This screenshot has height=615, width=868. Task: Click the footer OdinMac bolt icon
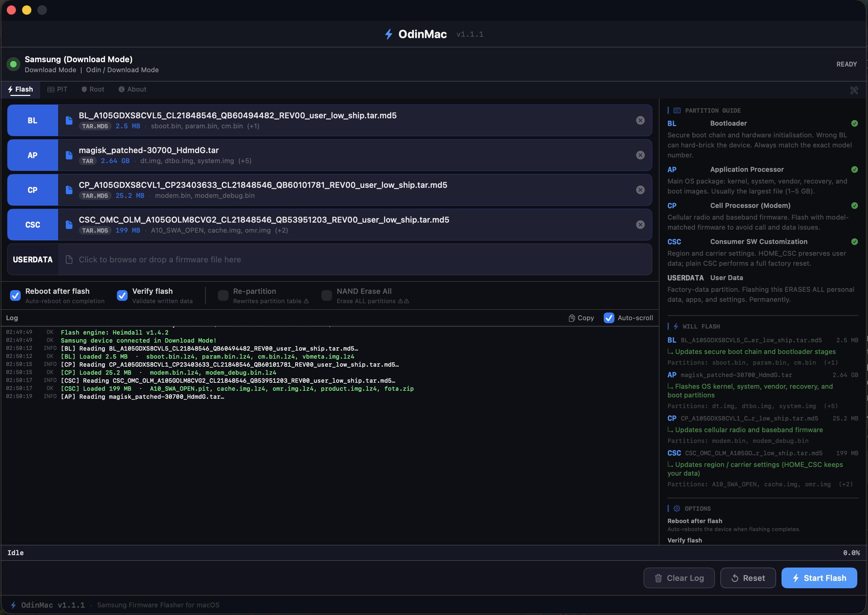click(x=13, y=605)
